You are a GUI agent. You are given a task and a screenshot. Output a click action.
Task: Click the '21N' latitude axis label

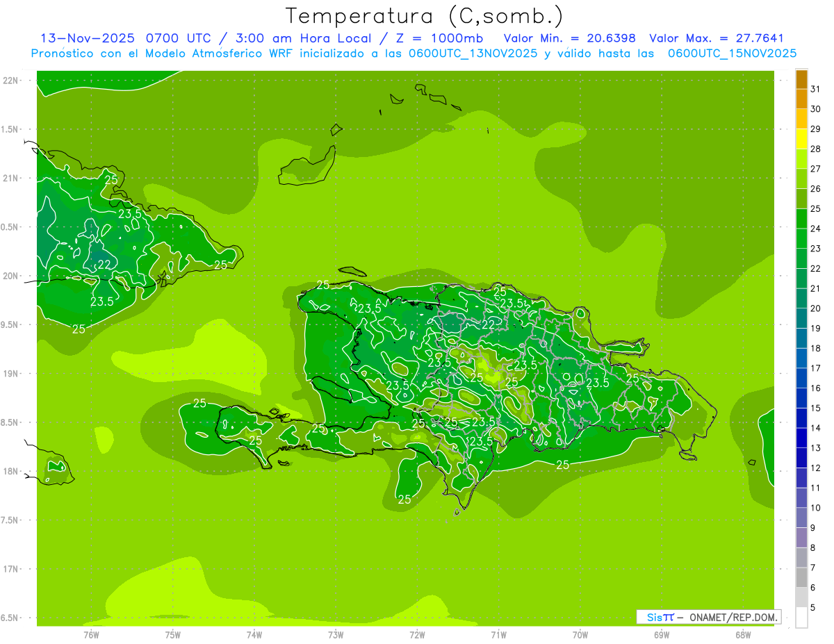(11, 179)
